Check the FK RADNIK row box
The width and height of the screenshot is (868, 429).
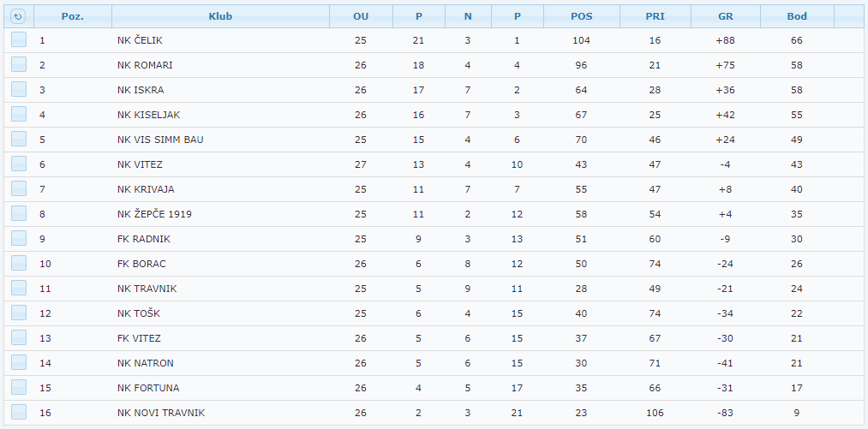[19, 239]
